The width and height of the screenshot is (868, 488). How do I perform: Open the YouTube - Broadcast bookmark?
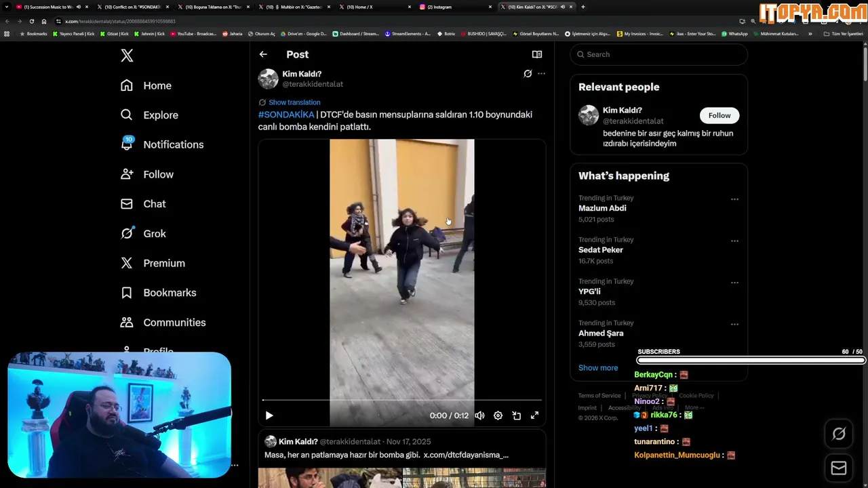click(x=193, y=34)
